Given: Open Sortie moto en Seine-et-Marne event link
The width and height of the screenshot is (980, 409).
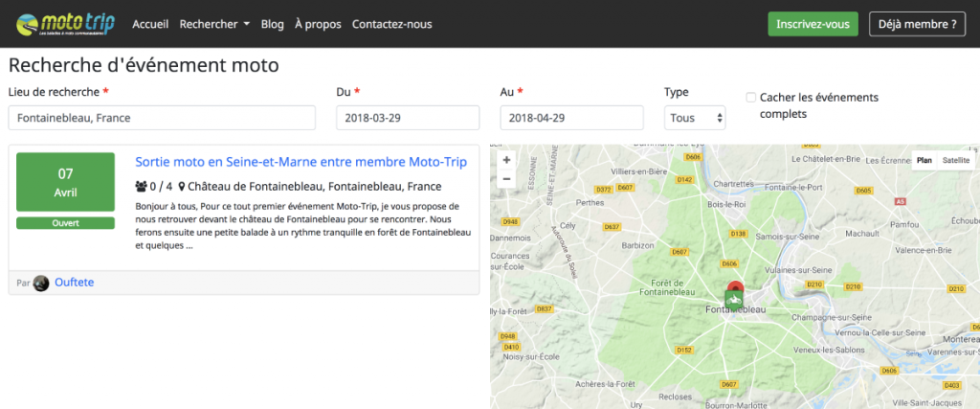Looking at the screenshot, I should [x=301, y=162].
